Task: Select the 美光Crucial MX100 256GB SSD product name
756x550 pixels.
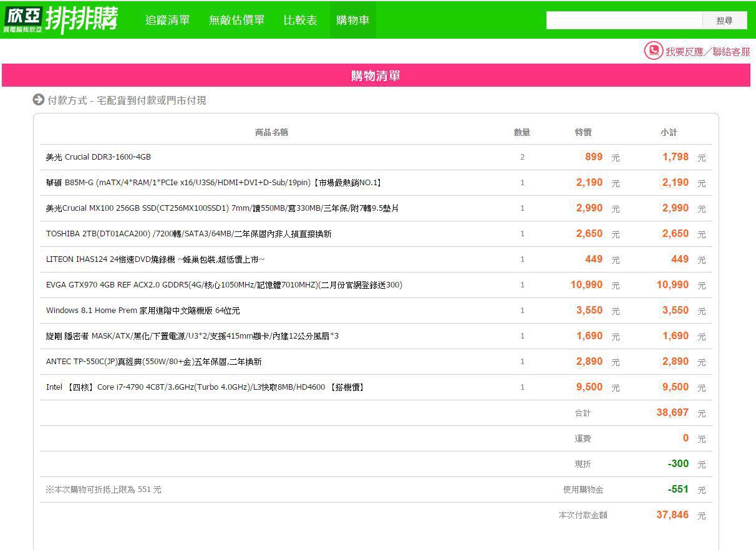Action: 222,208
